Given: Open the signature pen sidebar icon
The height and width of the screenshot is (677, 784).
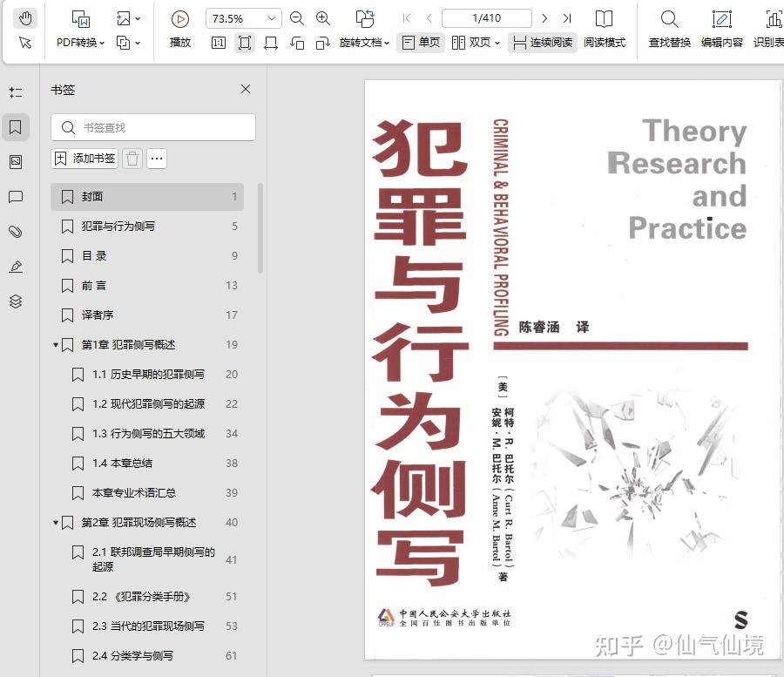Looking at the screenshot, I should (16, 267).
